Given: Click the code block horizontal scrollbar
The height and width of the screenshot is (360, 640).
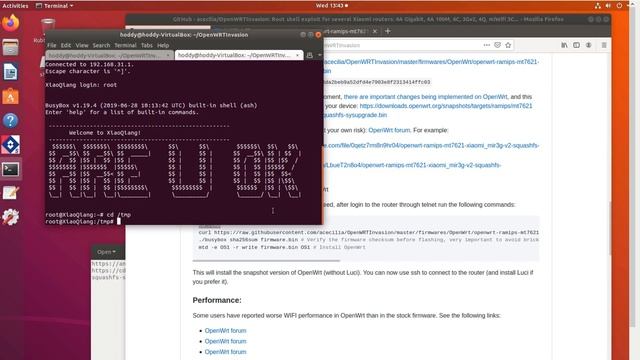Looking at the screenshot, I should [x=266, y=260].
